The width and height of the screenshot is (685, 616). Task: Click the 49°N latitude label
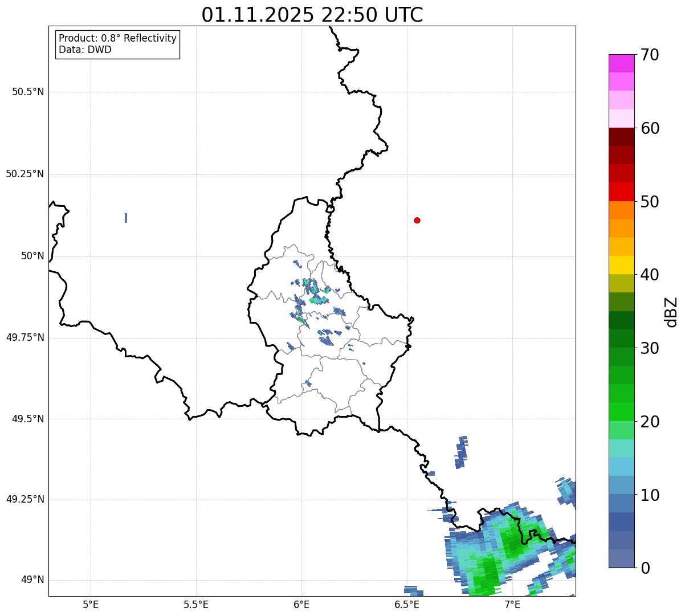(x=32, y=580)
